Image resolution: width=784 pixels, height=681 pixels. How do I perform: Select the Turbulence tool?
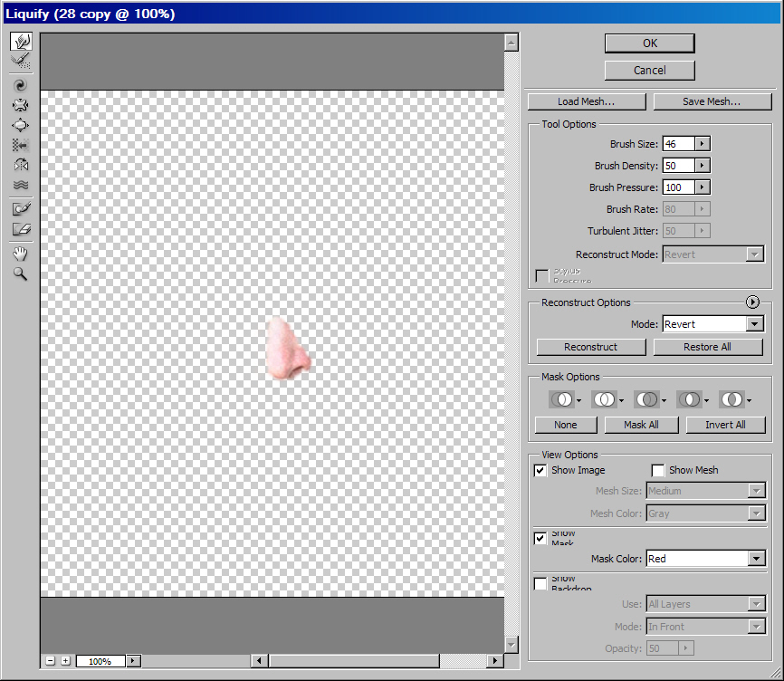(x=21, y=185)
